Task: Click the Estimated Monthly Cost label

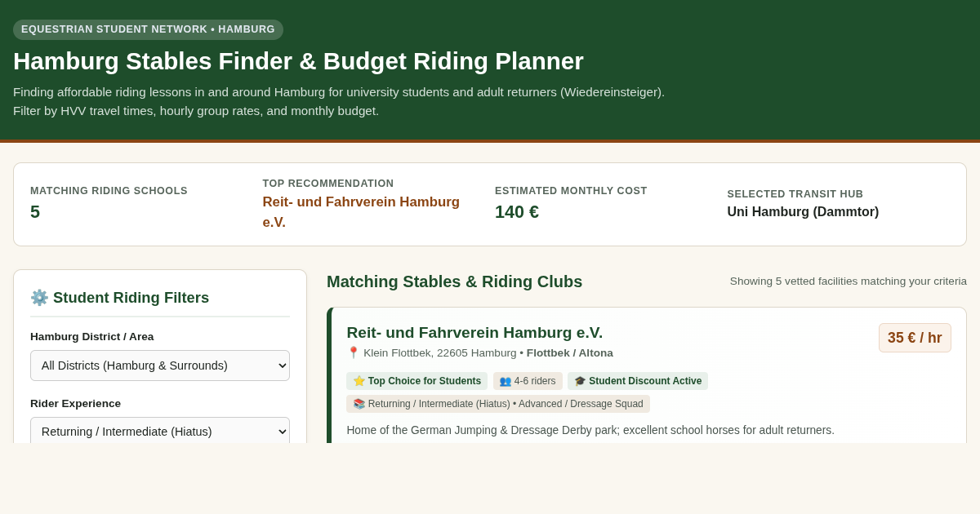Action: click(571, 191)
